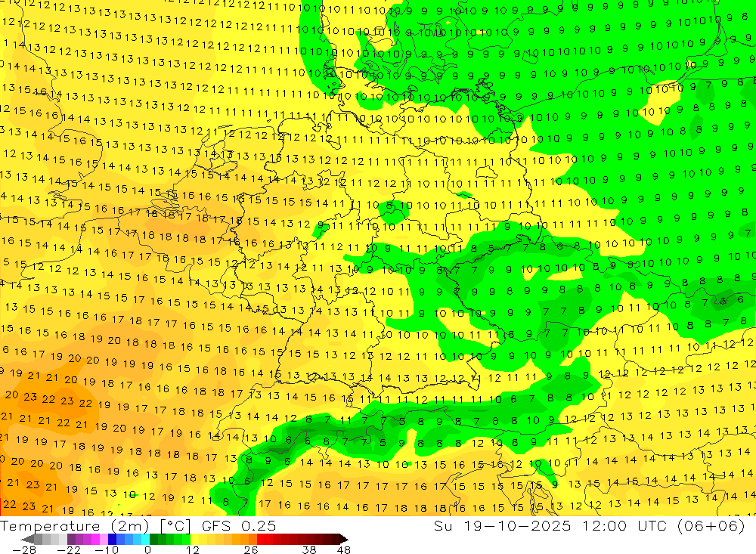Viewport: 756px width, 554px height.
Task: Pick the dark blue swatch in the legend
Action: pos(112,539)
